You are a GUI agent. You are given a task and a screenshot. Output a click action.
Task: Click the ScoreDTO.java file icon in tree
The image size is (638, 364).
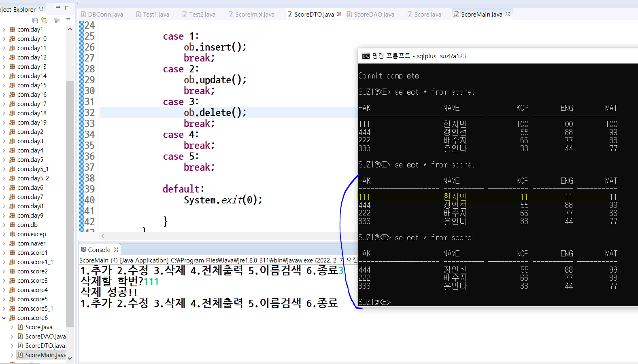pos(20,346)
